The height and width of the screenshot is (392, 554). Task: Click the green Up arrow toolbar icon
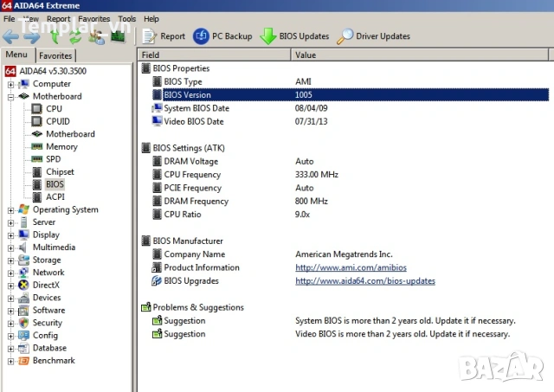(55, 36)
